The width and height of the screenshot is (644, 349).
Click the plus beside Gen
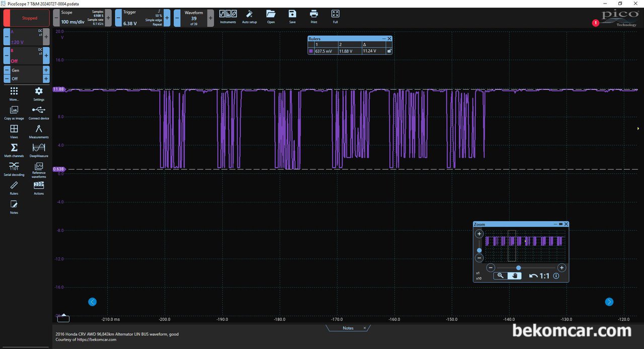click(46, 71)
